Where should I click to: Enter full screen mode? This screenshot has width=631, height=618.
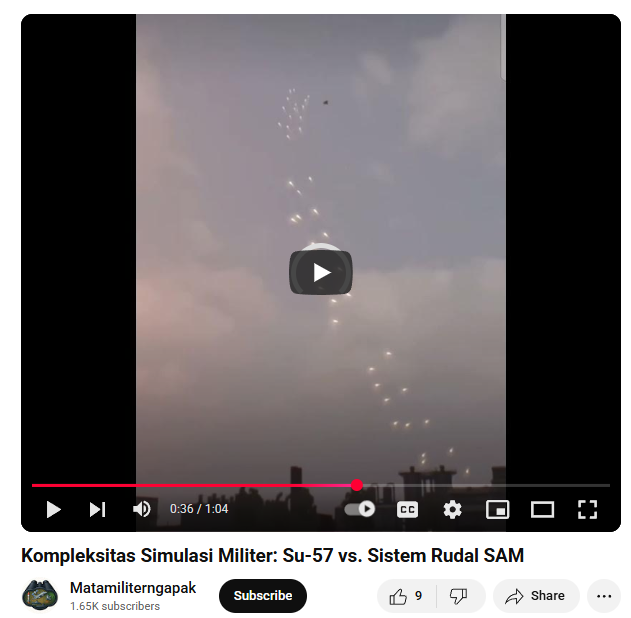(x=587, y=510)
